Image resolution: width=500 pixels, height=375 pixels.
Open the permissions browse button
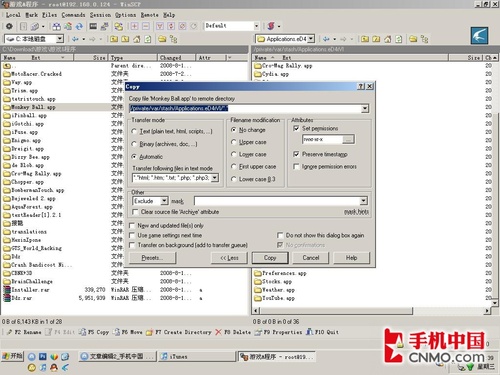[349, 139]
